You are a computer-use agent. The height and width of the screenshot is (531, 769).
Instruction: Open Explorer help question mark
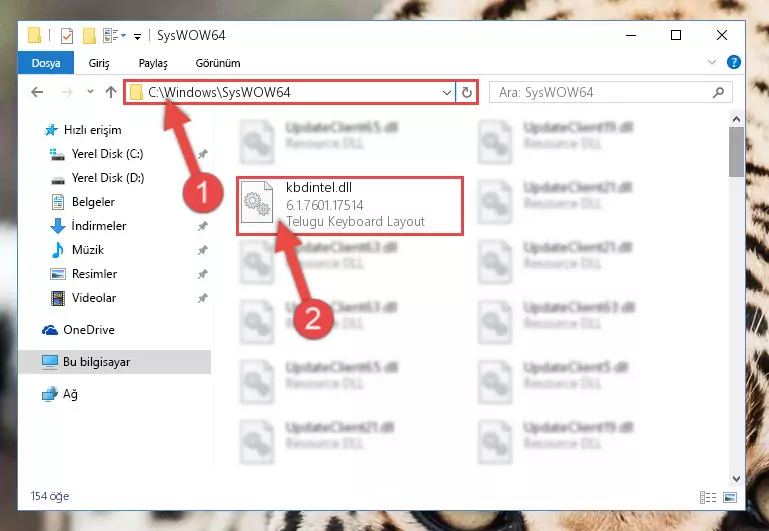coord(734,62)
